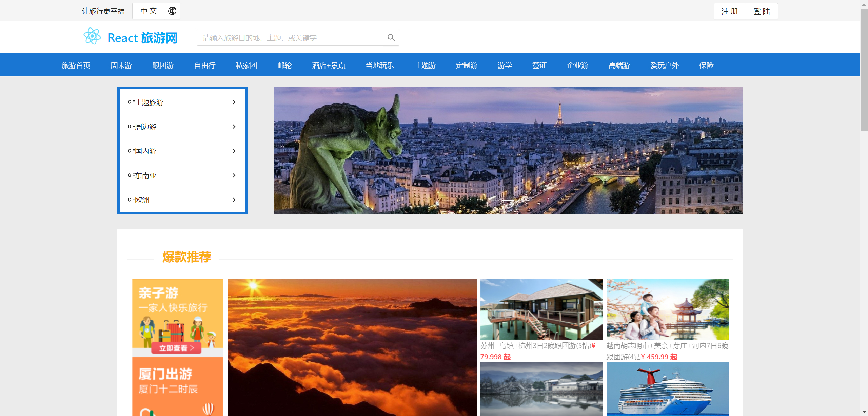Click carousel indicator dash on Paris banner
Screen dimensions: 868x416
pos(508,201)
